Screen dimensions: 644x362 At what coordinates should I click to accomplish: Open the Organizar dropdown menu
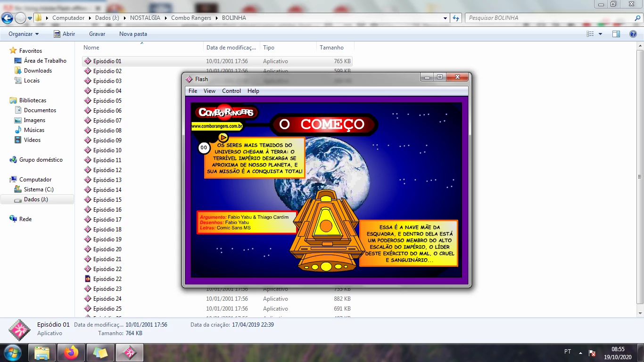pyautogui.click(x=24, y=34)
